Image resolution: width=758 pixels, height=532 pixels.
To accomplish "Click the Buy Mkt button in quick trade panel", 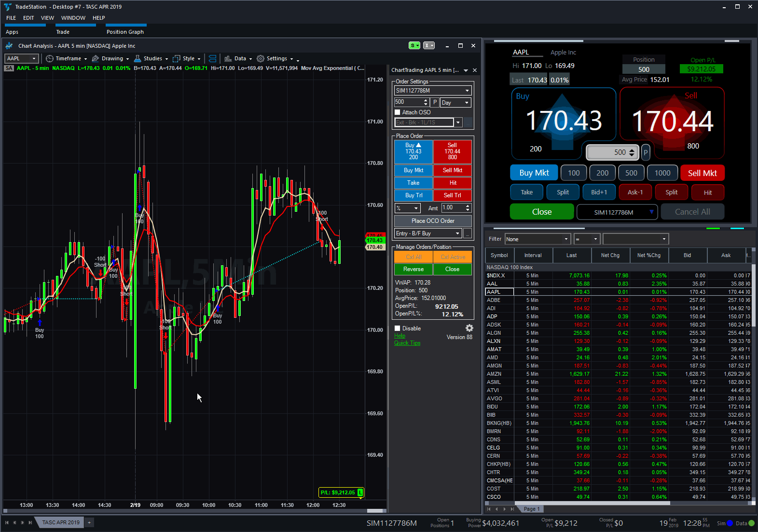I will pyautogui.click(x=534, y=173).
